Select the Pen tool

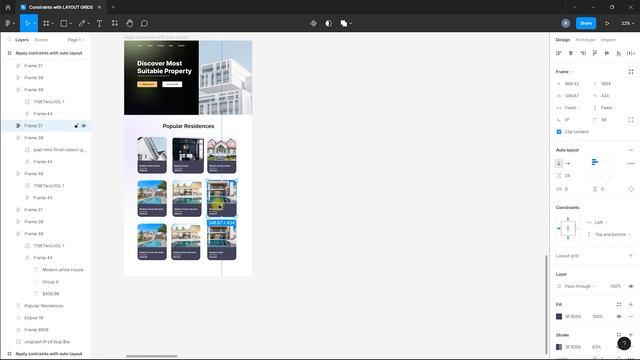[x=82, y=23]
